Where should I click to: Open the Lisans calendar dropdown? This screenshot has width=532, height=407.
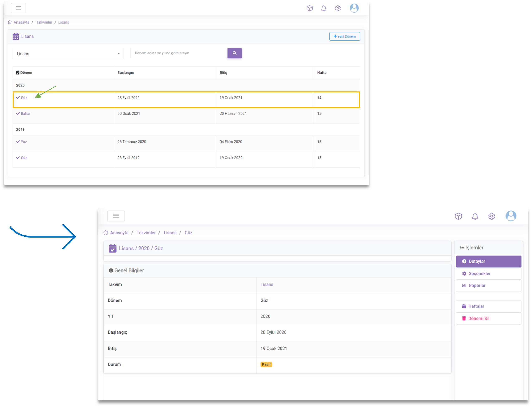click(x=68, y=54)
